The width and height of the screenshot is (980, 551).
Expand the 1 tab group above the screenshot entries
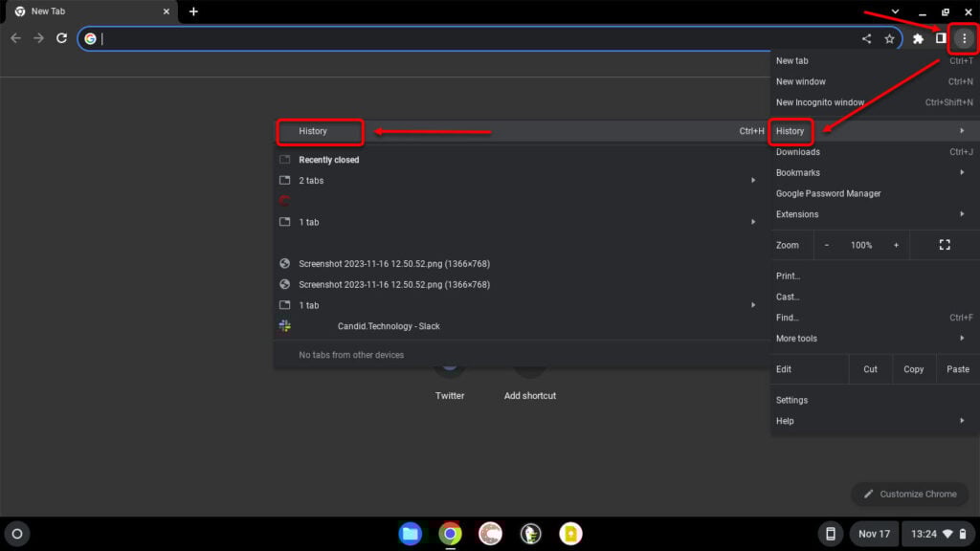[522, 222]
